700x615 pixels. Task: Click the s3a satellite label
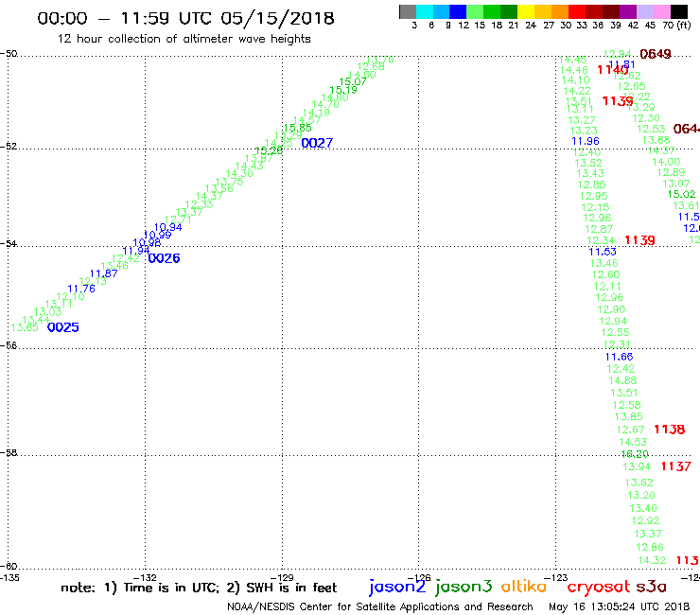point(652,587)
